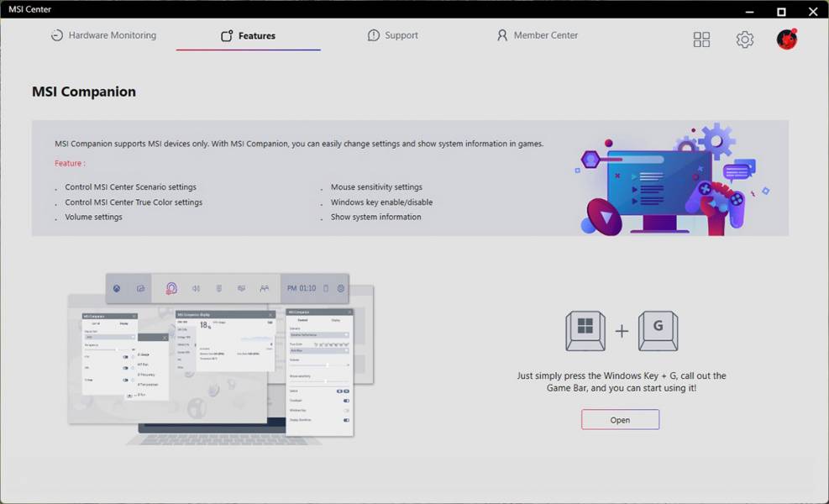Screen dimensions: 829x504
Task: Open the Support tab
Action: pos(393,35)
